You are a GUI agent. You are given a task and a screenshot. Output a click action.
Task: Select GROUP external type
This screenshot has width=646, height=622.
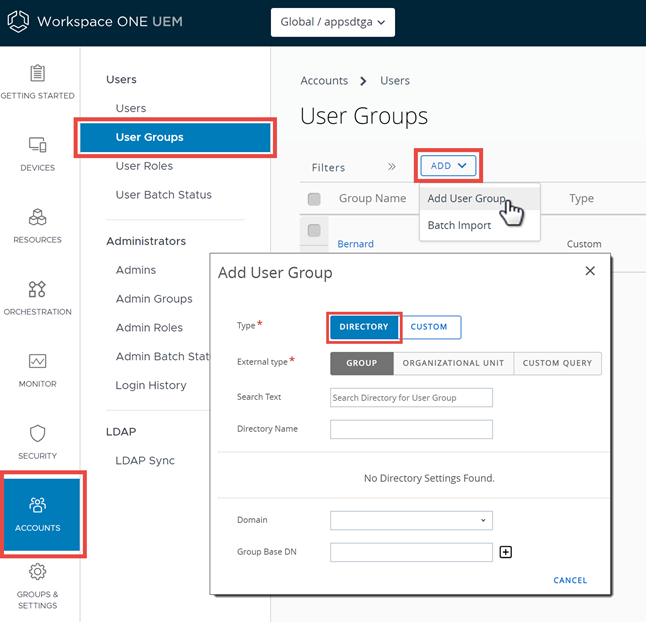click(362, 363)
